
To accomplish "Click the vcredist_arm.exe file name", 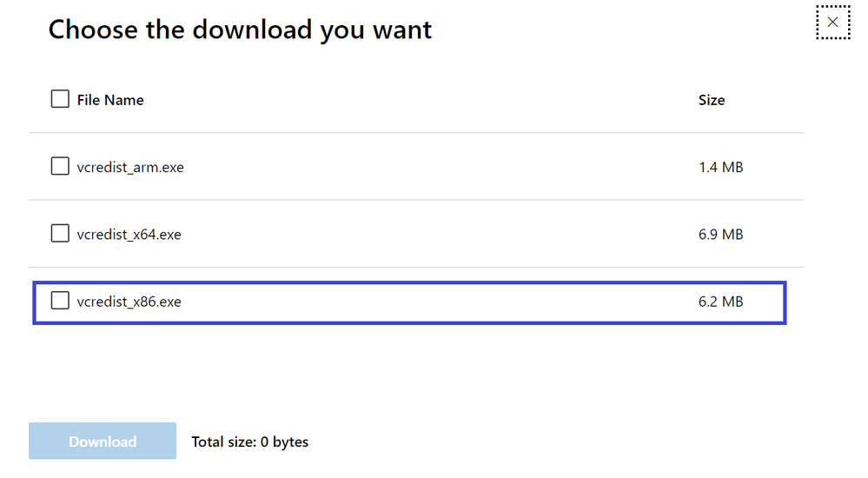I will pos(130,167).
